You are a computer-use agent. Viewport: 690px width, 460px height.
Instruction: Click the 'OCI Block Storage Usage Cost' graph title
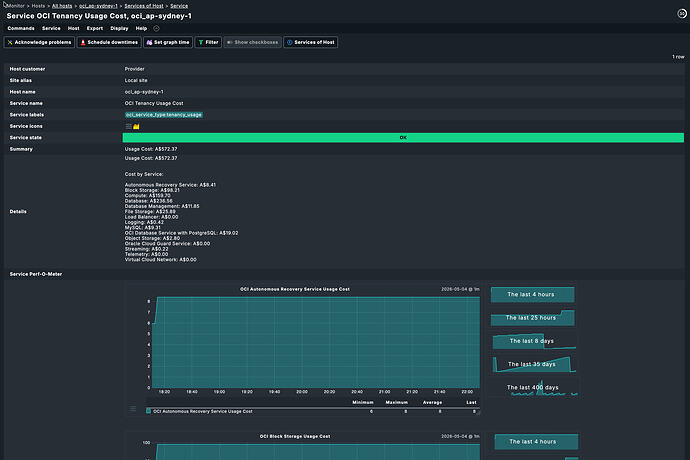point(295,436)
